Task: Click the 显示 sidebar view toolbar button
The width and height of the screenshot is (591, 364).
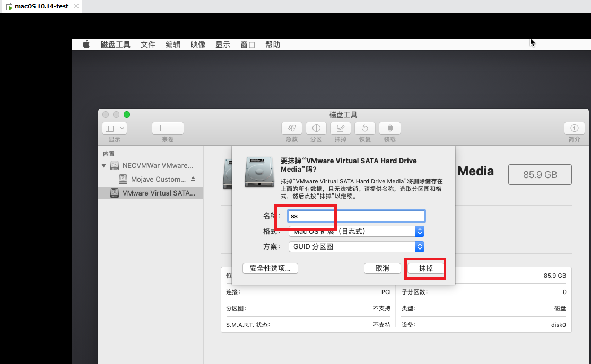Action: pyautogui.click(x=115, y=128)
